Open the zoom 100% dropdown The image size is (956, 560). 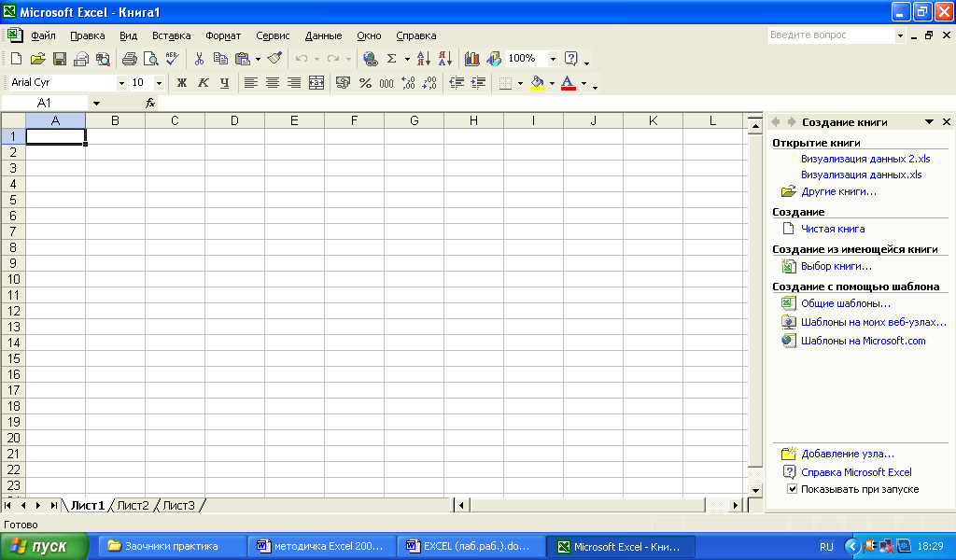click(553, 59)
